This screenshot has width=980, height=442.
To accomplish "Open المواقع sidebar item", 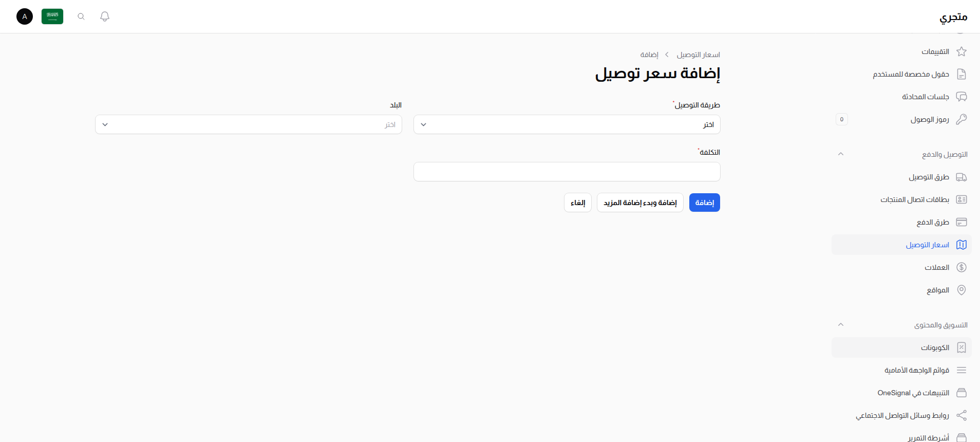I will click(901, 290).
